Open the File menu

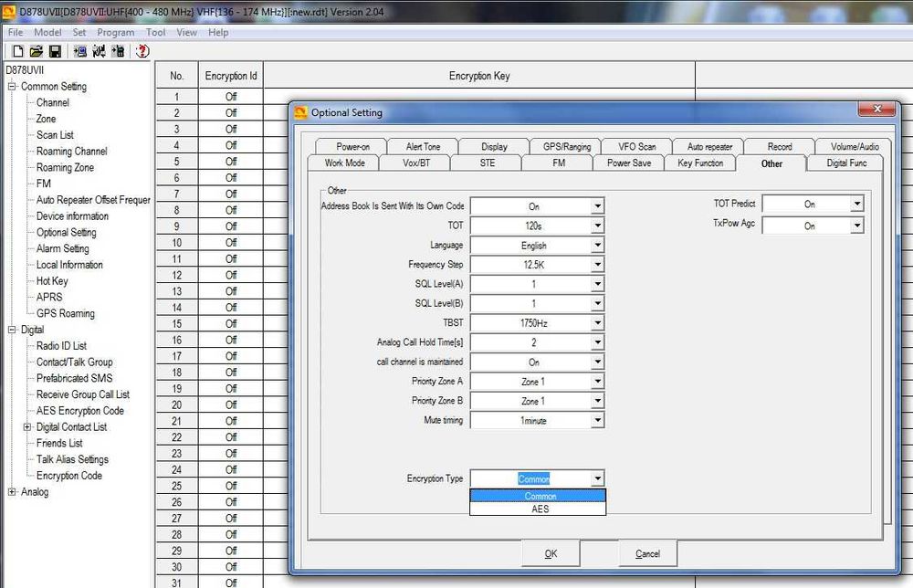(16, 33)
